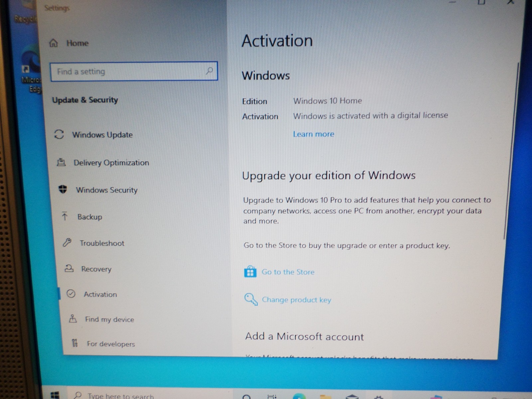This screenshot has height=399, width=532.
Task: Click 'Windows is activated with a digital license'
Action: pos(370,115)
